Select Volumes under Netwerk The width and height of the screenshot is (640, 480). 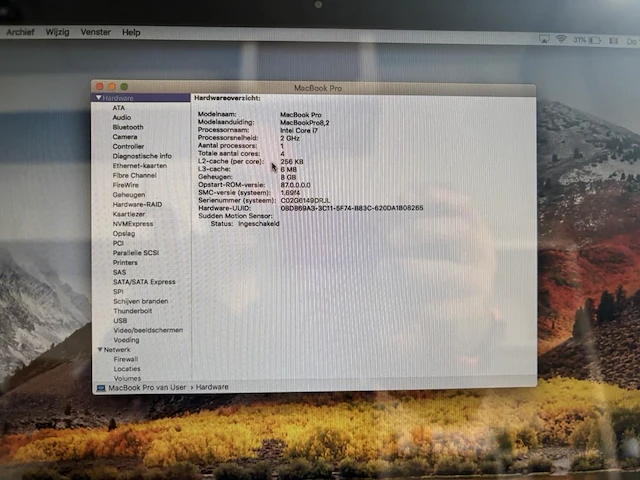pyautogui.click(x=127, y=378)
